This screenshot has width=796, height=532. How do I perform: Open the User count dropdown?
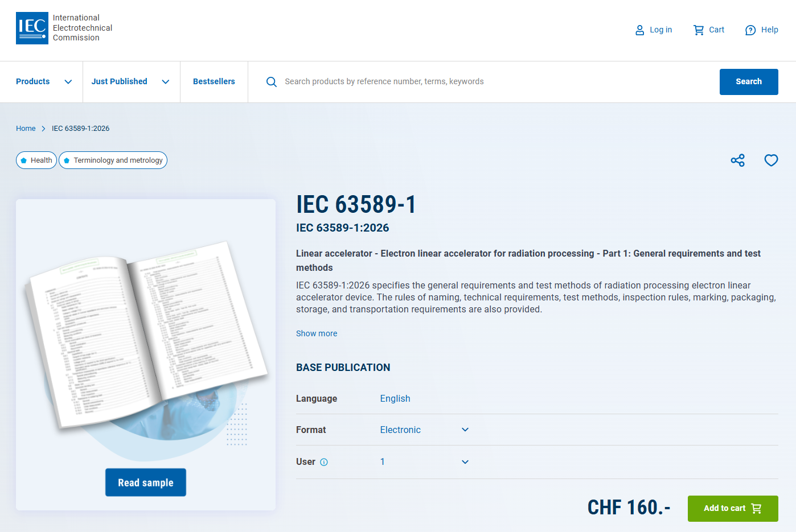tap(425, 462)
